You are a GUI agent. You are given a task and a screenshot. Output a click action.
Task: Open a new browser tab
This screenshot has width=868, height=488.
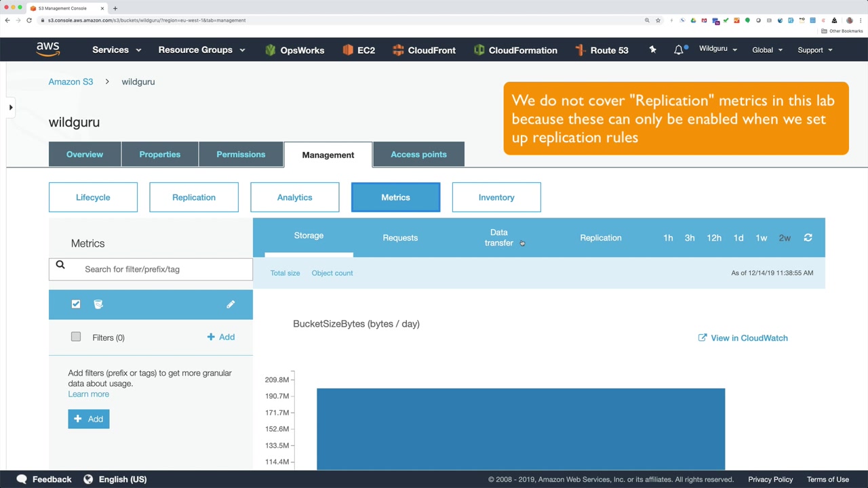[115, 8]
